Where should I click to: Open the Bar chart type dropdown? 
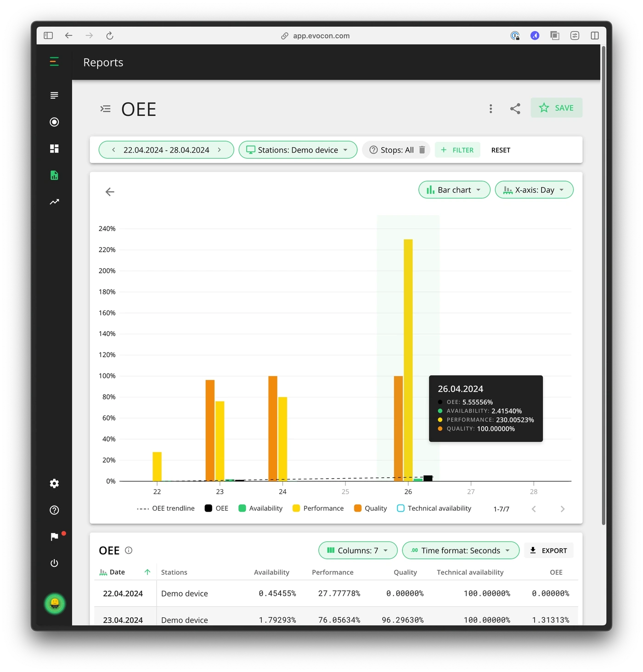tap(454, 190)
